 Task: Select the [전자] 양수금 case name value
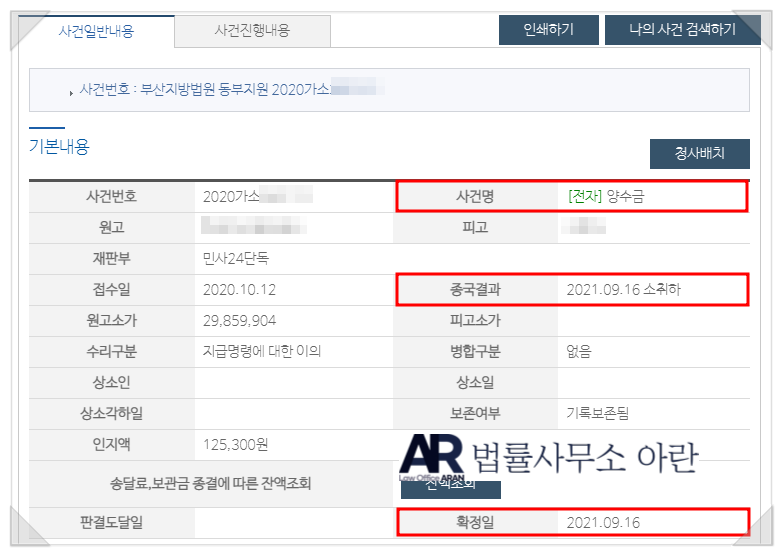(x=605, y=197)
